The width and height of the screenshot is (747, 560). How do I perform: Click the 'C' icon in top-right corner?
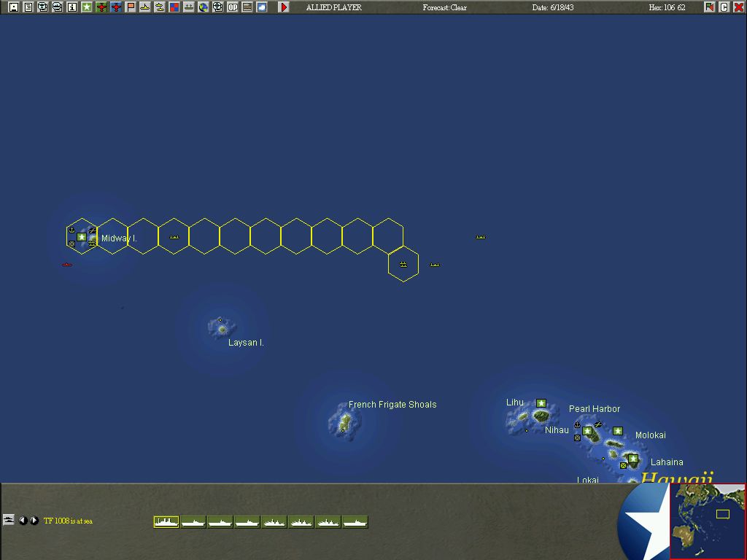pos(724,7)
